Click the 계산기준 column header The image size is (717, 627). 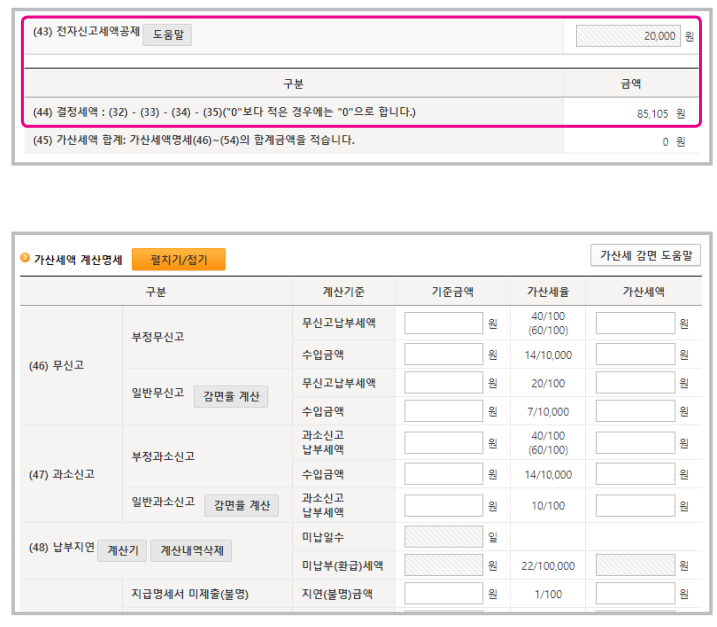(x=343, y=291)
